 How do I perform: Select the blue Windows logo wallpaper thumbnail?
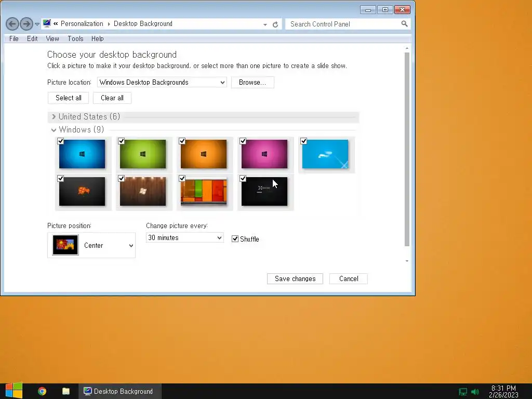(82, 154)
